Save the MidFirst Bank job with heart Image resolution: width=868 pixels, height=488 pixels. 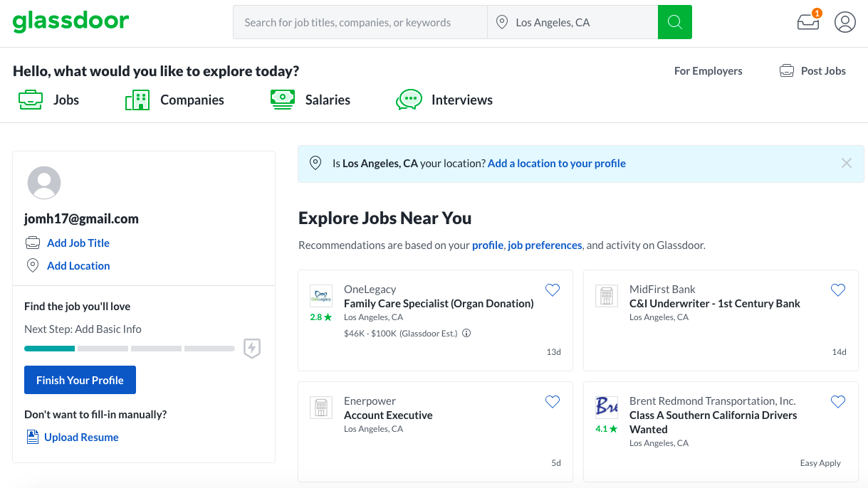838,290
